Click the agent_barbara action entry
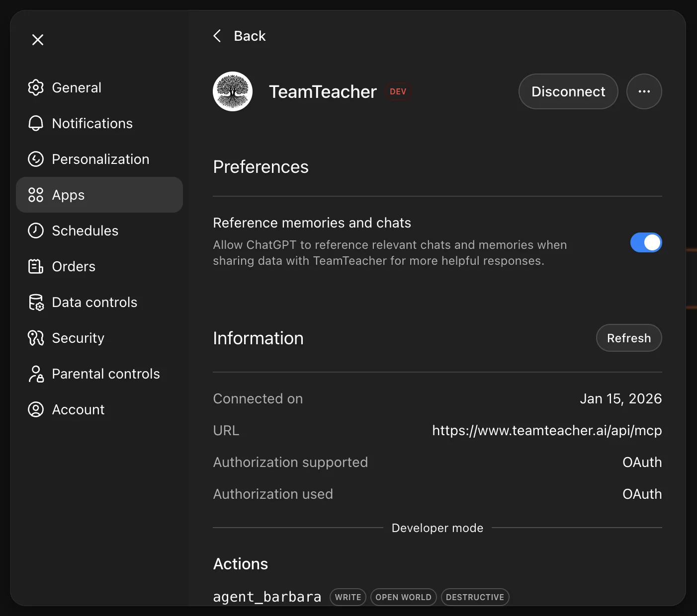Viewport: 697px width, 616px height. pyautogui.click(x=267, y=596)
